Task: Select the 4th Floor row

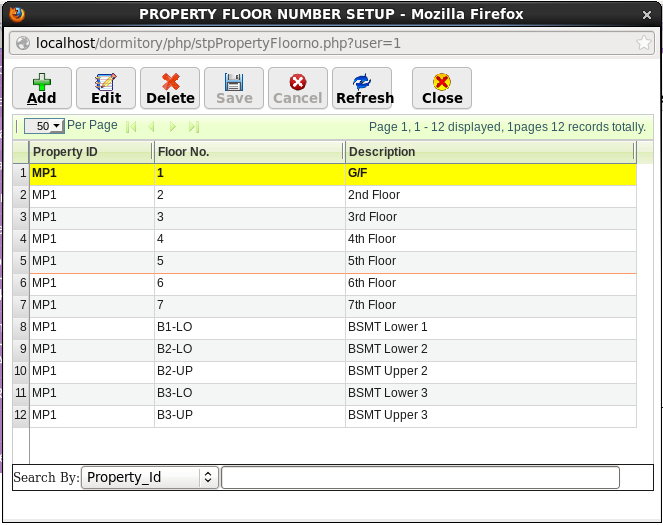Action: (372, 239)
